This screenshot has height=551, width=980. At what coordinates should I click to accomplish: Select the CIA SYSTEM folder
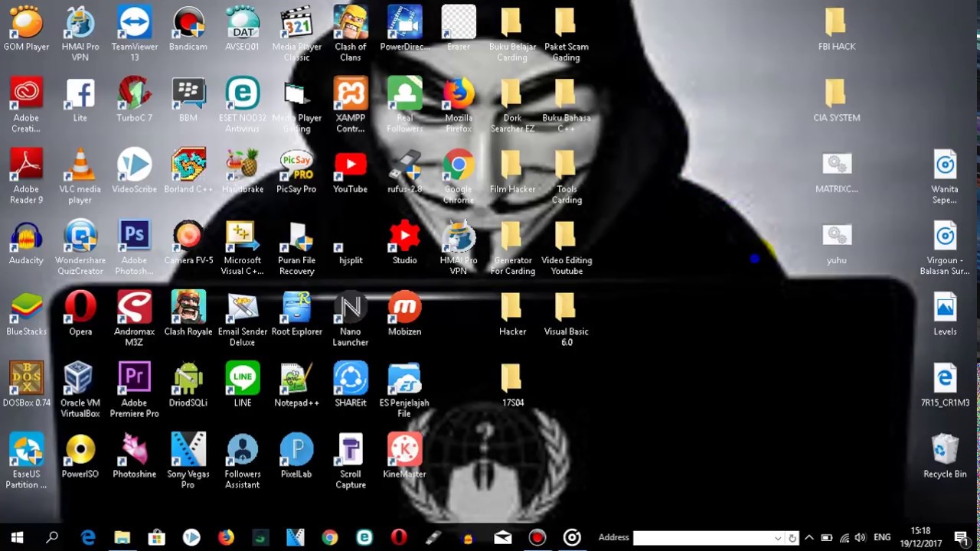click(x=836, y=99)
